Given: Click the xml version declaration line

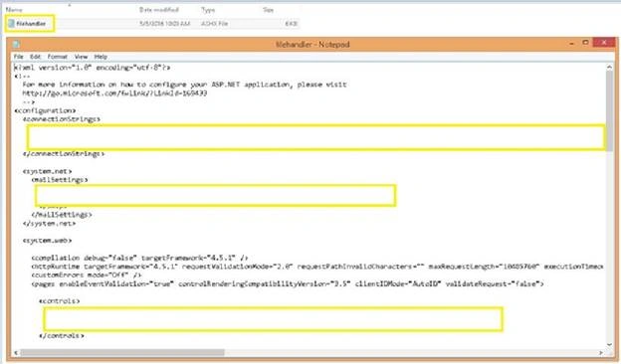Looking at the screenshot, I should click(93, 68).
